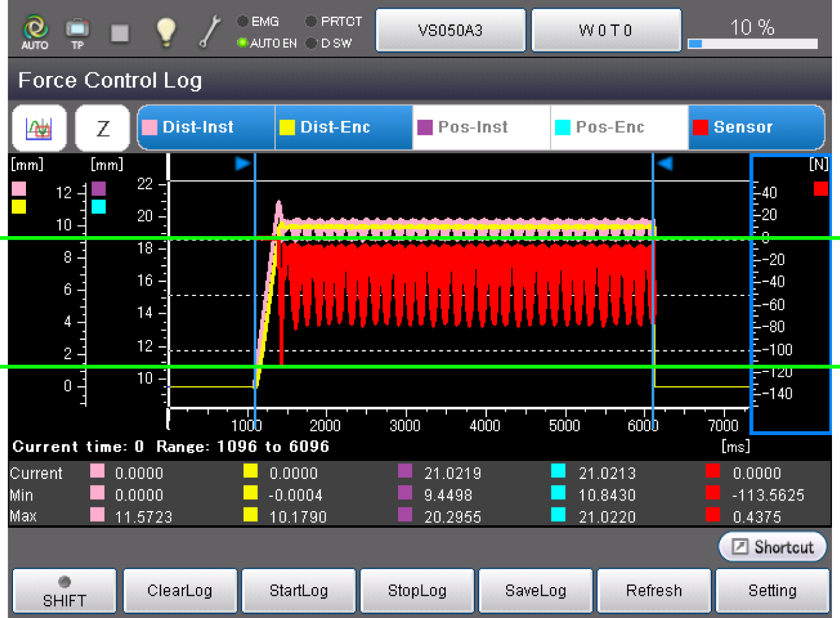Click the Shortcut arrow button
Screen dimensions: 840x618
tap(772, 547)
